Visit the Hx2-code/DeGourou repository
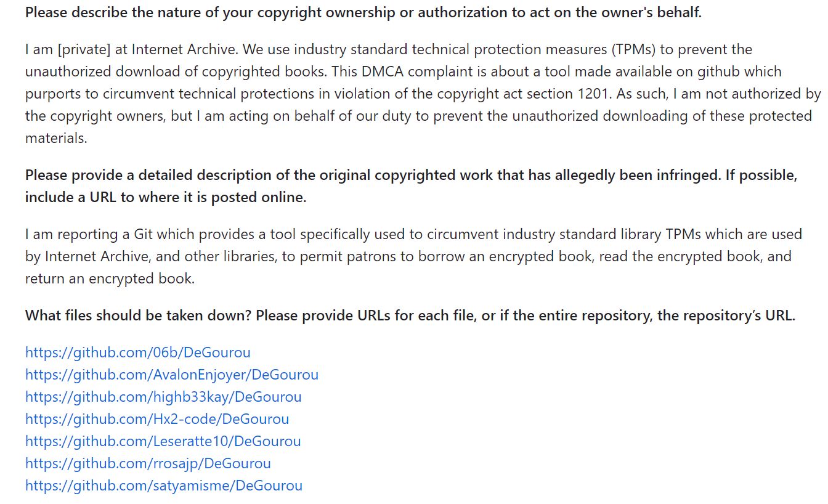The image size is (828, 504). (x=157, y=419)
